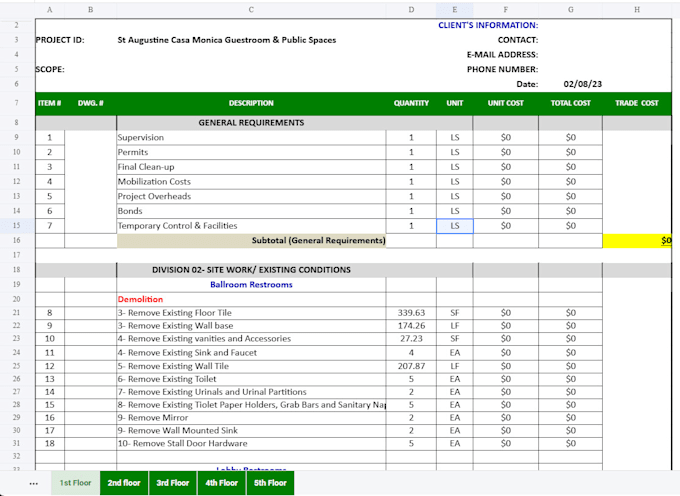The height and width of the screenshot is (496, 680).
Task: Select column H header
Action: pos(637,10)
